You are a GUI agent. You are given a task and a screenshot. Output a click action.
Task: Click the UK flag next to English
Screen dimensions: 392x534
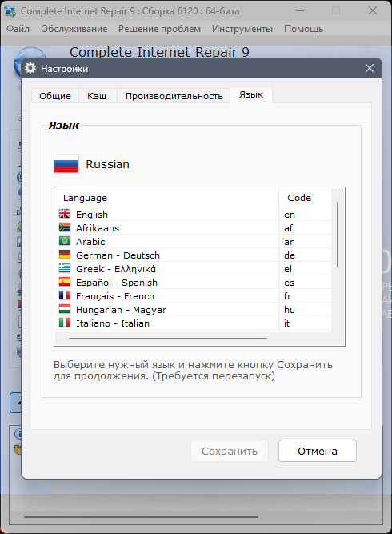[65, 214]
